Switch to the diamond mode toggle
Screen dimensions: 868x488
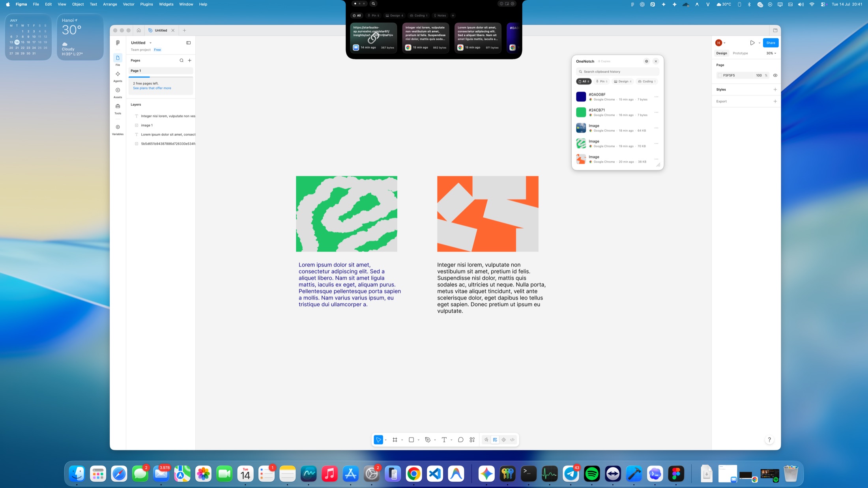tap(504, 439)
